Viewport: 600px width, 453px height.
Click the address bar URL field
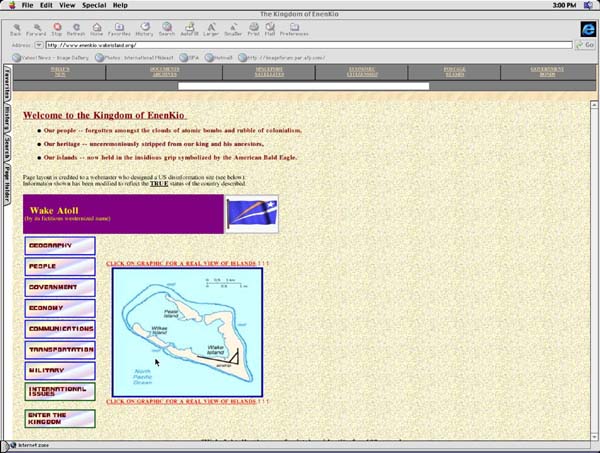pos(300,45)
